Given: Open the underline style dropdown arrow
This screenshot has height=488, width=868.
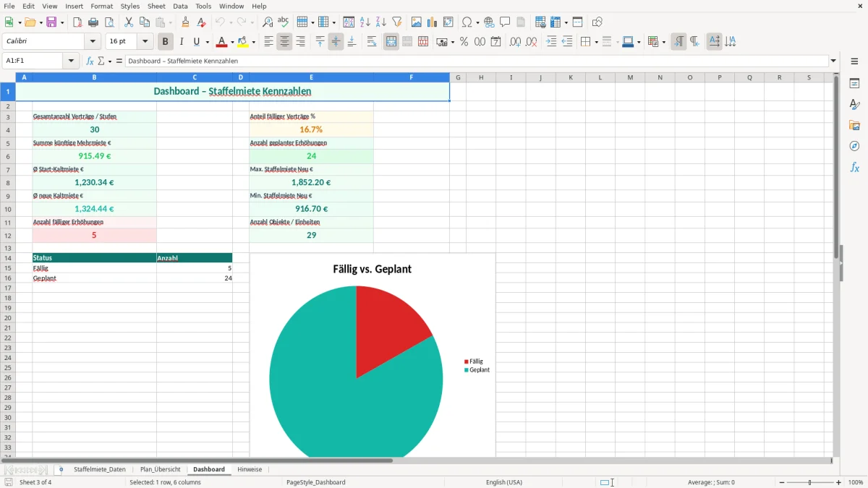Looking at the screenshot, I should pos(207,43).
